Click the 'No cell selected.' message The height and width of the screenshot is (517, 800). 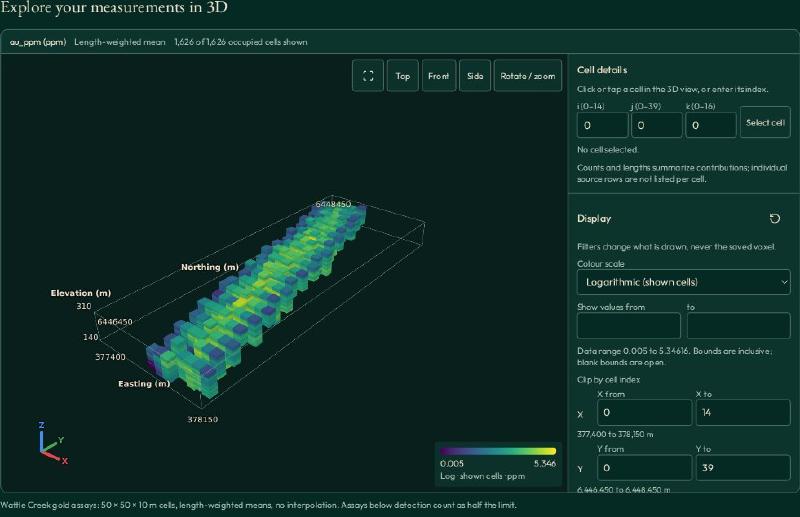pos(608,150)
